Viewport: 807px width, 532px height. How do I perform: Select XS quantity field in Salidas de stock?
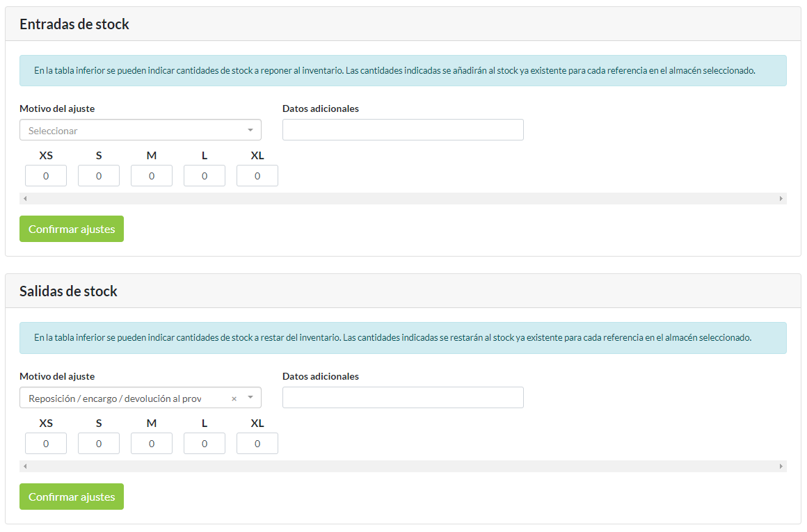point(46,444)
